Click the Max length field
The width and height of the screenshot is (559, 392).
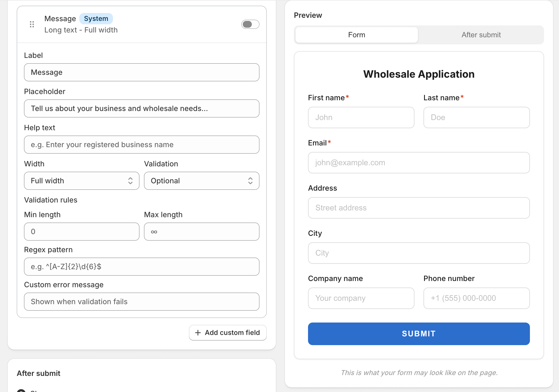(x=202, y=232)
